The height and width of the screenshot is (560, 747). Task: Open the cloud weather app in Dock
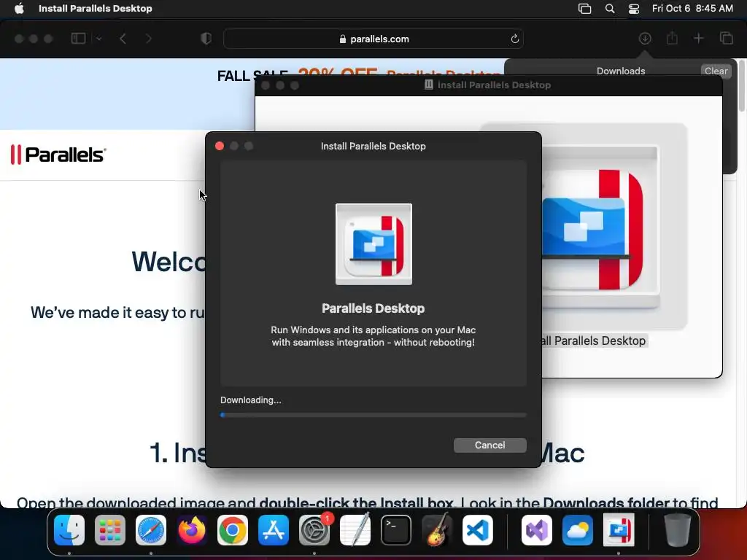point(578,530)
